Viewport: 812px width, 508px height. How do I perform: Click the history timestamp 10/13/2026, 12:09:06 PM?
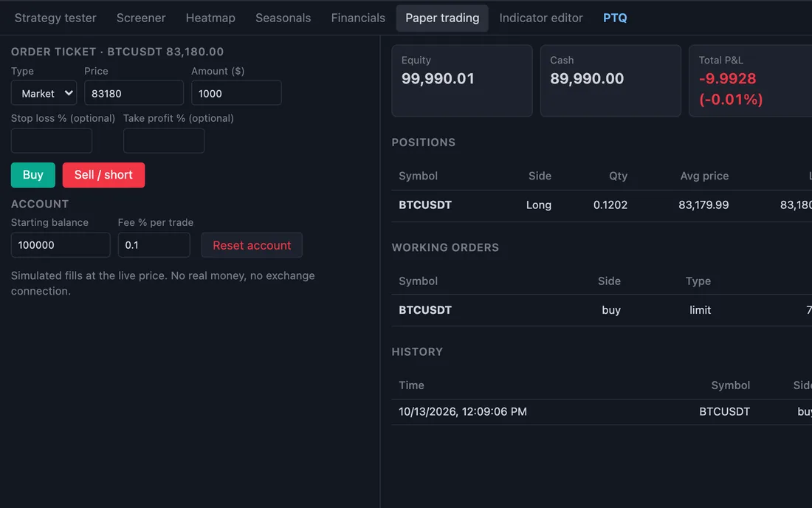(x=462, y=412)
